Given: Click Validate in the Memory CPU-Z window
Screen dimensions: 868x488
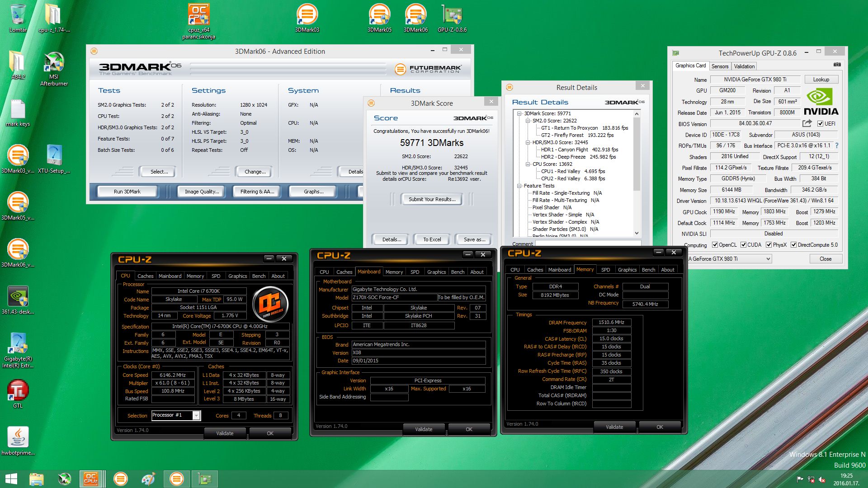Looking at the screenshot, I should [614, 427].
